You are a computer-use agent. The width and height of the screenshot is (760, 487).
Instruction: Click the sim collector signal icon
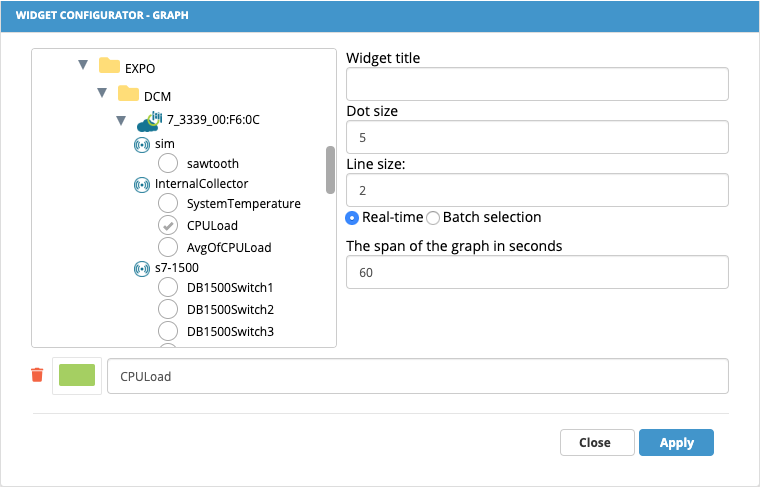[142, 144]
